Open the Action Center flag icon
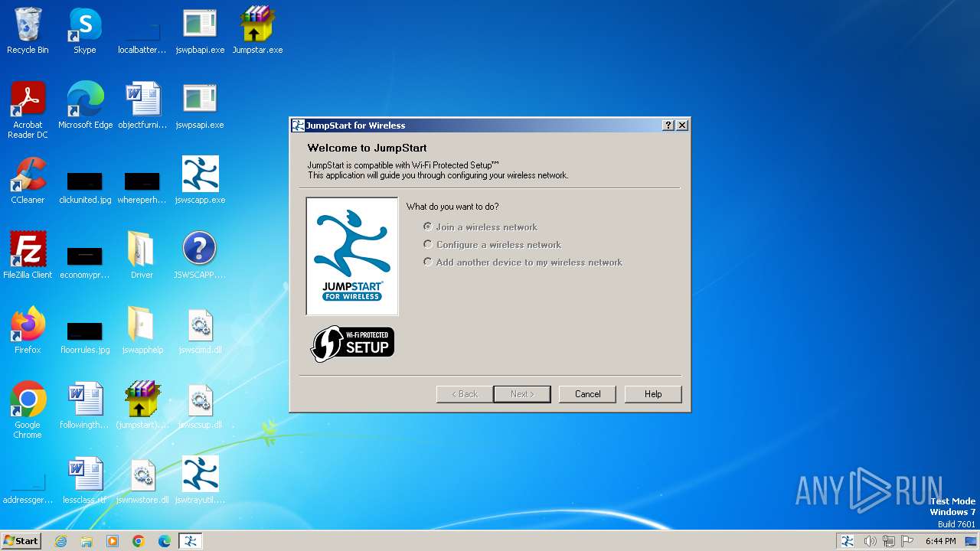The image size is (980, 551). point(908,541)
